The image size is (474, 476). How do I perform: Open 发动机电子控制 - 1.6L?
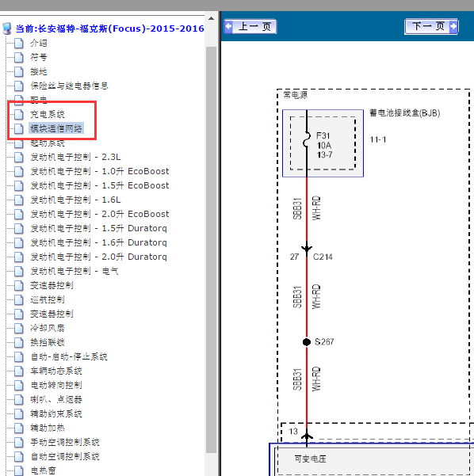click(75, 200)
